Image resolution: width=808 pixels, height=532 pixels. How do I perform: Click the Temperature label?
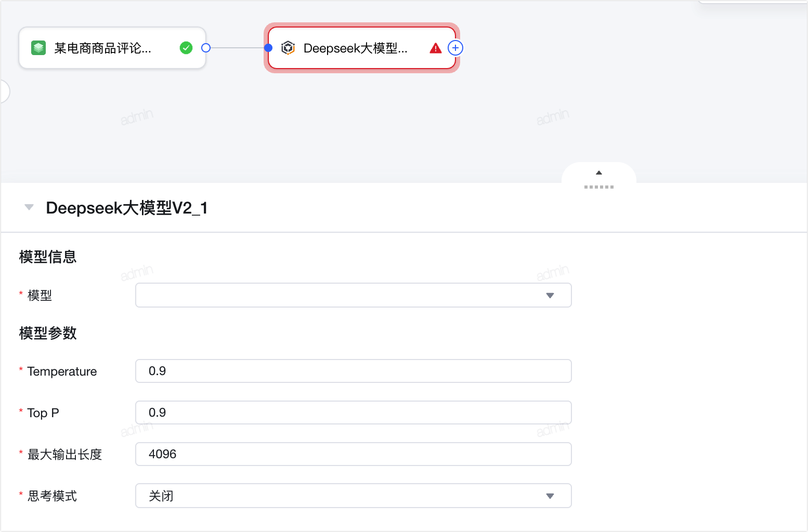(62, 371)
